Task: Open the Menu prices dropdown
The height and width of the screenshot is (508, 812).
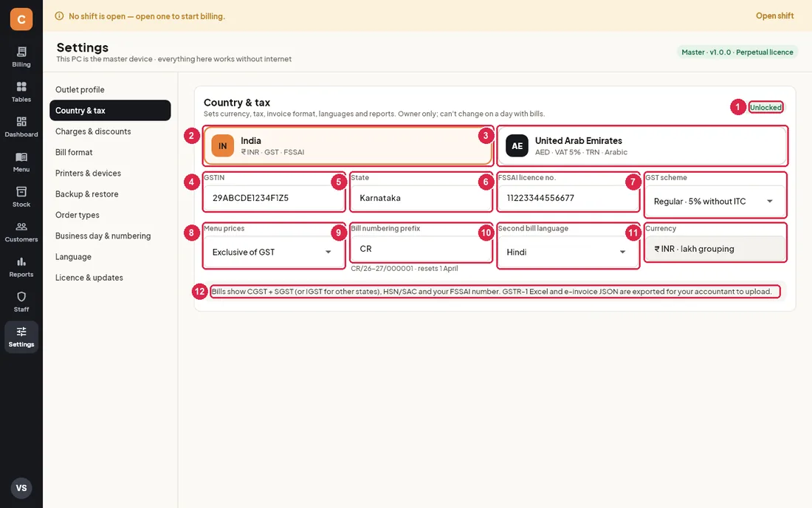Action: tap(273, 253)
